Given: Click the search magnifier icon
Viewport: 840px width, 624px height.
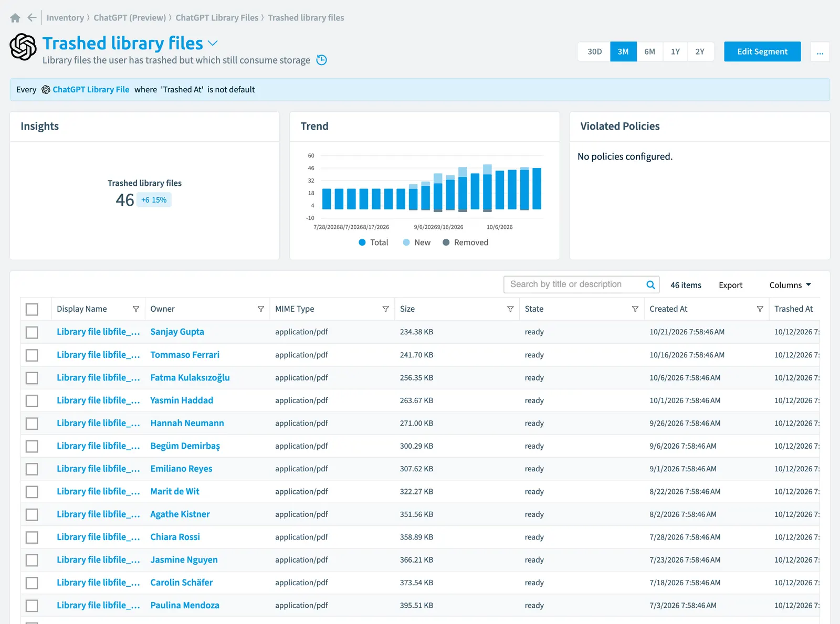Looking at the screenshot, I should tap(650, 285).
